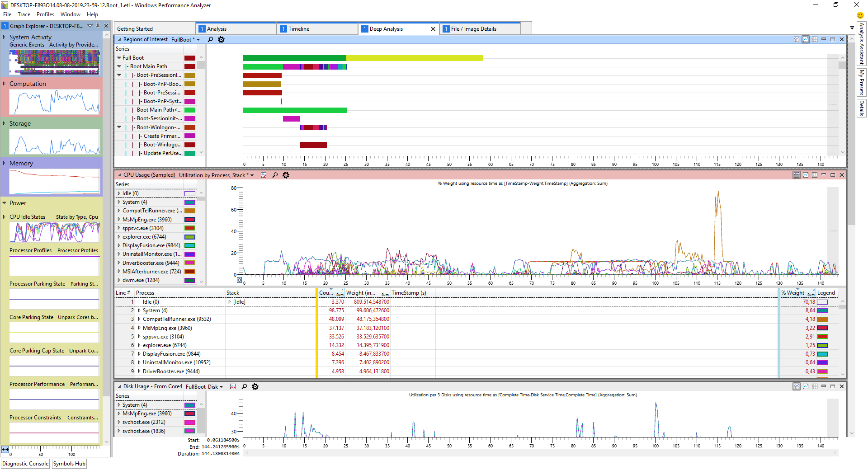Screen dimensions: 868x470
Task: Open search in Disk Usage panel
Action: (x=244, y=387)
